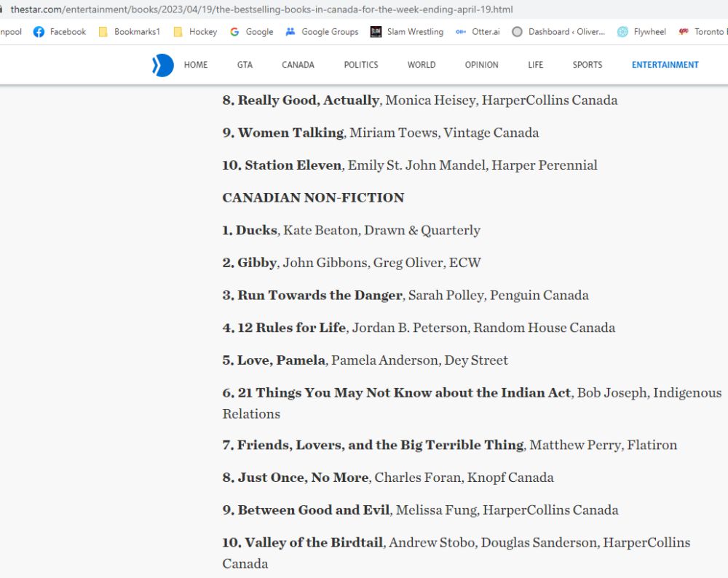Click the Toronto bookmark icon
728x578 pixels.
tap(684, 31)
